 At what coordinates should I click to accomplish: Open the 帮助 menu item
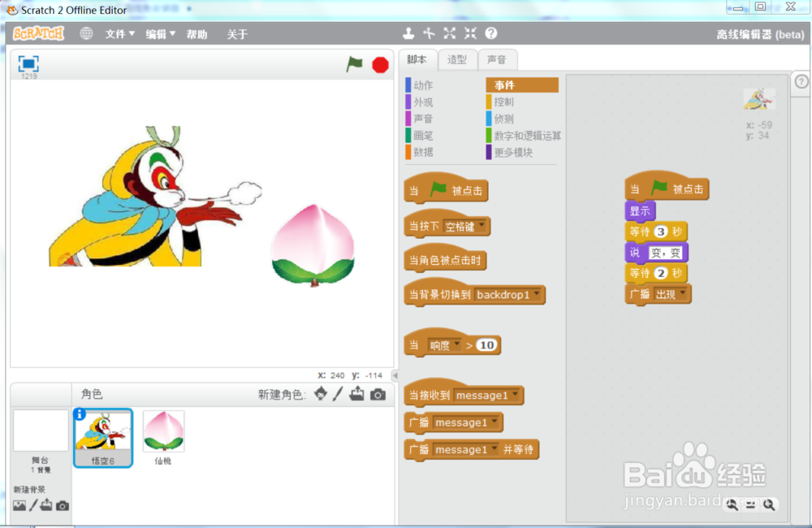pos(197,34)
